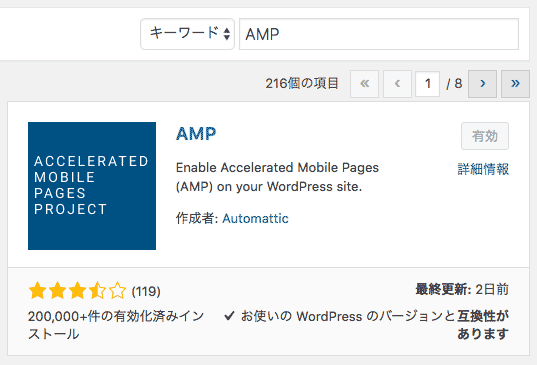Click the 200,000+件の有効化済みインストール text
The height and width of the screenshot is (365, 537).
pyautogui.click(x=116, y=325)
